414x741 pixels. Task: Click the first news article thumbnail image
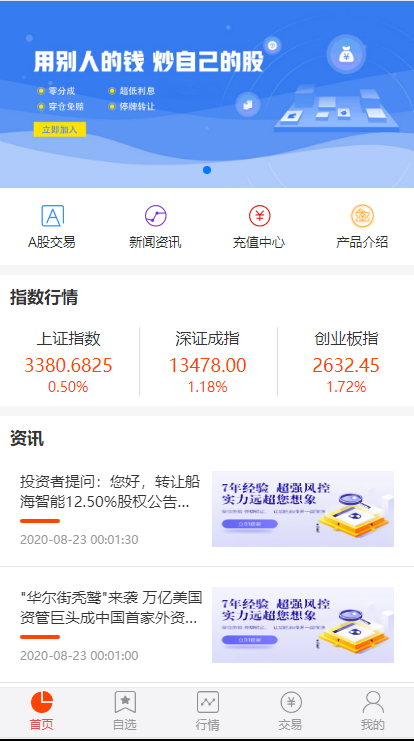coord(303,509)
